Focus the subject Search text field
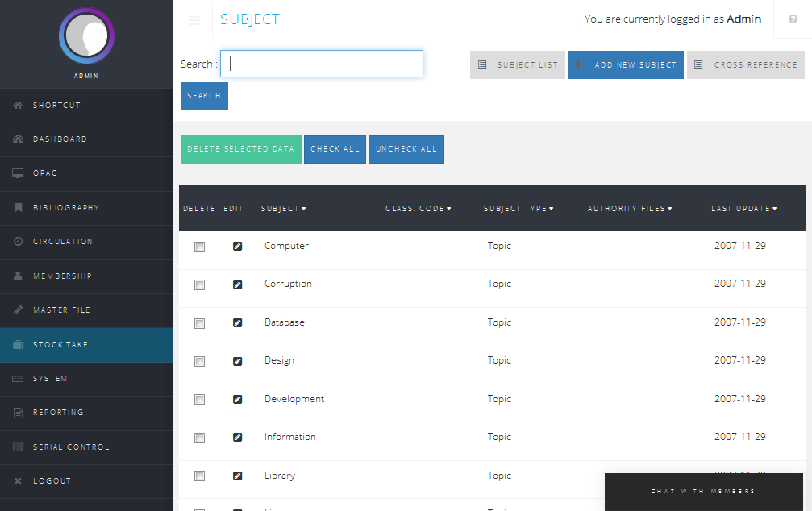812x511 pixels. (x=322, y=64)
